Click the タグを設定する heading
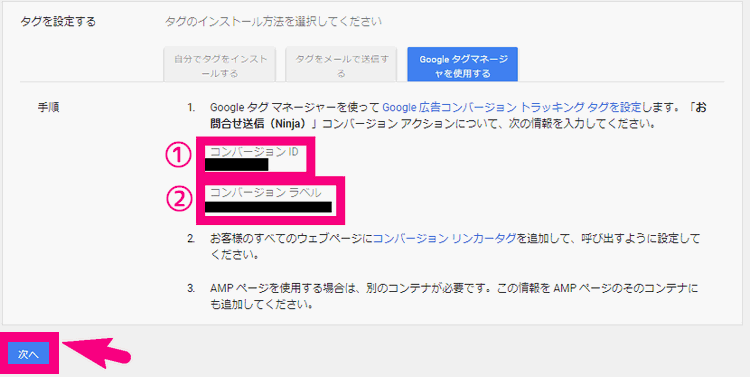This screenshot has height=377, width=750. point(58,22)
